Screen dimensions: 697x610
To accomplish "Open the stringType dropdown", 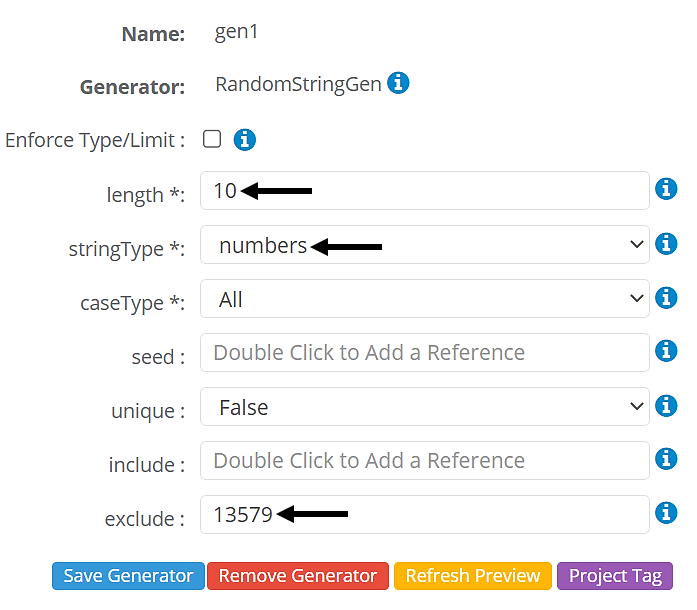I will tap(425, 245).
